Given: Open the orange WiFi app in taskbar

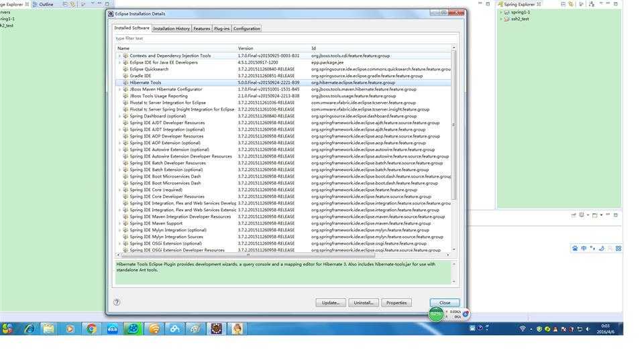Looking at the screenshot, I should 154,328.
